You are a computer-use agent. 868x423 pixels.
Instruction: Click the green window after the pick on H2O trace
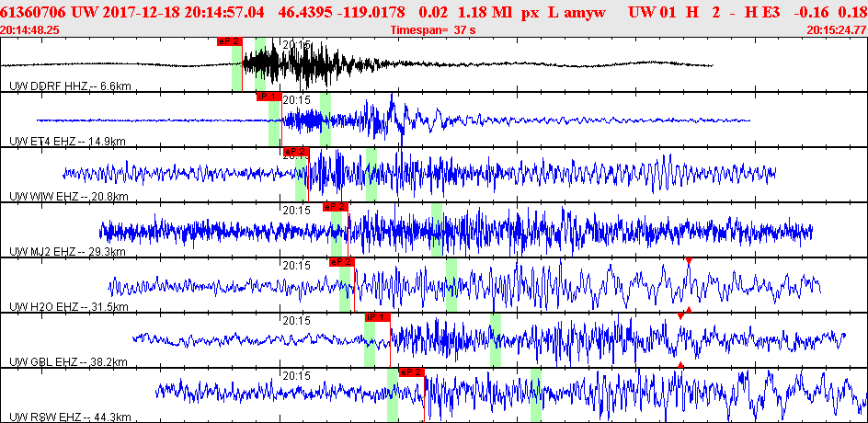451,285
